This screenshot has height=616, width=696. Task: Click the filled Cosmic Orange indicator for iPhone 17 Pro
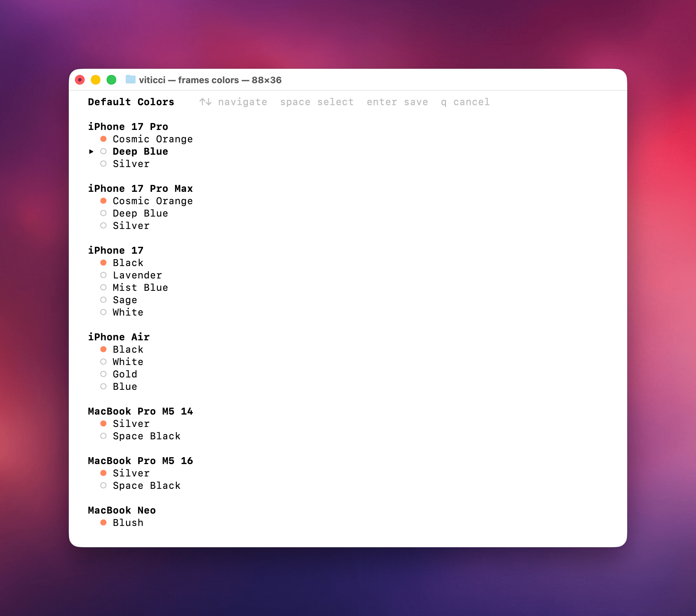(104, 139)
